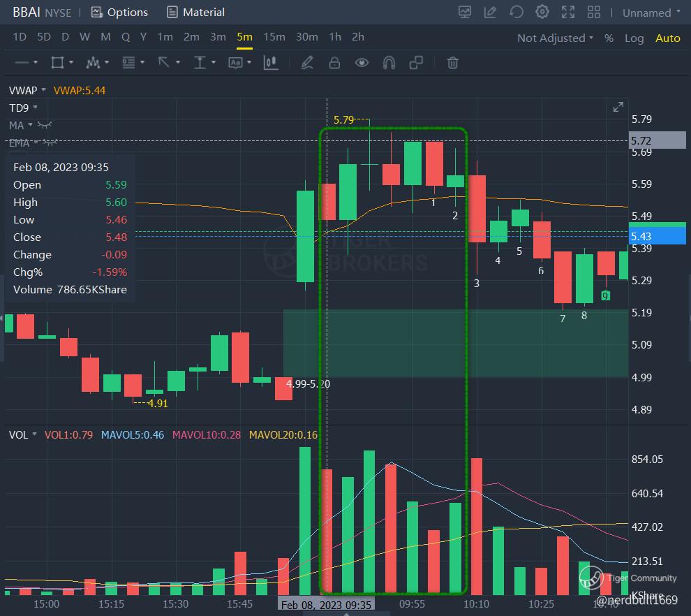Delete drawings with the trash icon

(x=452, y=63)
